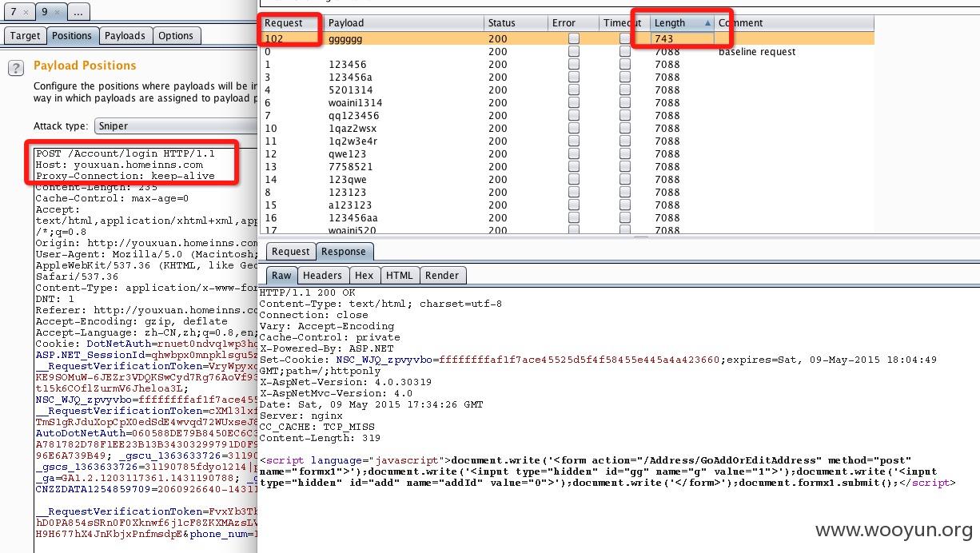
Task: Select the Positions tab
Action: pos(72,36)
